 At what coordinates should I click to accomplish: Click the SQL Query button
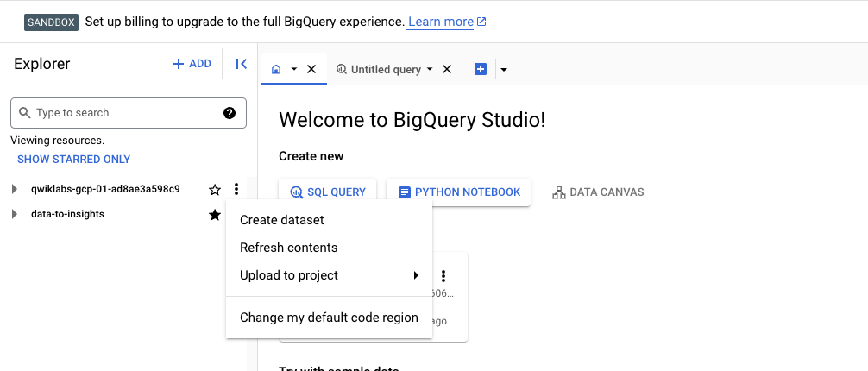click(328, 192)
